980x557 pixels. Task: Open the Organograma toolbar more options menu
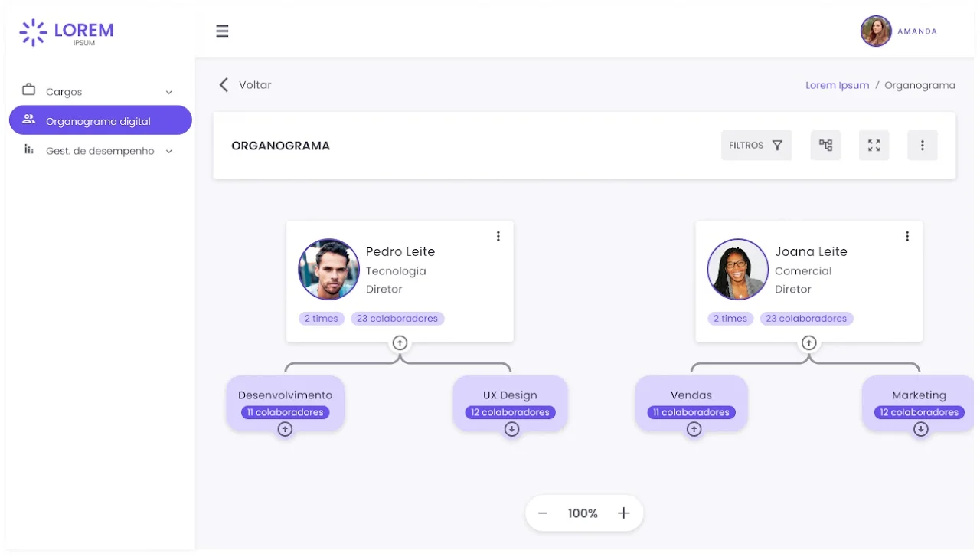(x=923, y=145)
